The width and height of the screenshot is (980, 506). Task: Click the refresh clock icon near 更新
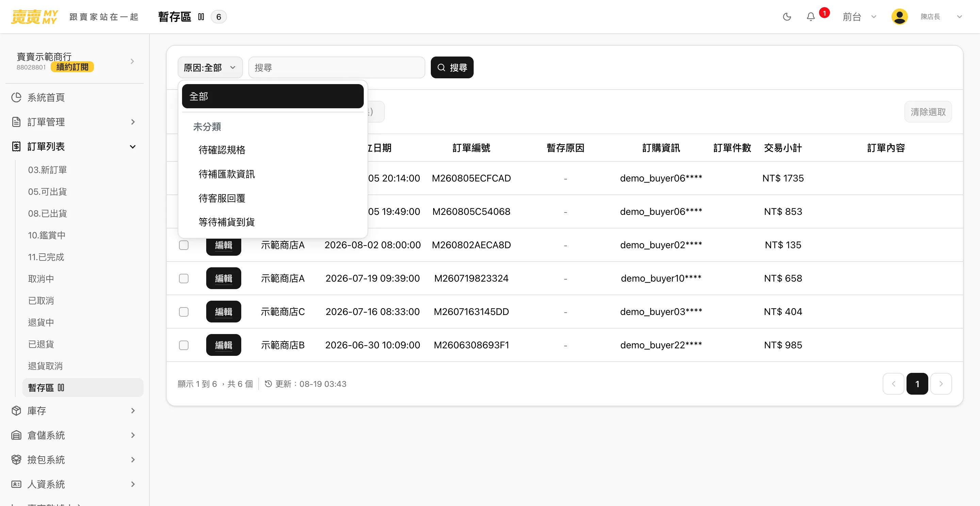[x=268, y=384]
